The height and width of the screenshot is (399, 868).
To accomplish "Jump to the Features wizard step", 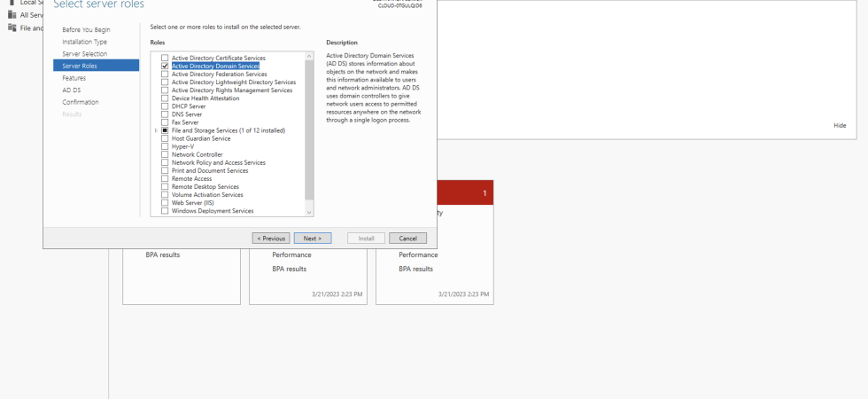I will coord(74,78).
